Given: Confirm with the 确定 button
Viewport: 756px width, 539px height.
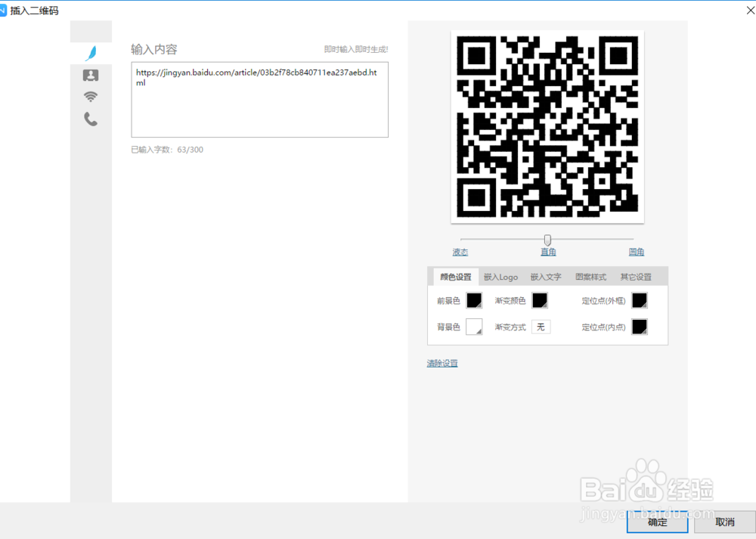Looking at the screenshot, I should point(657,522).
